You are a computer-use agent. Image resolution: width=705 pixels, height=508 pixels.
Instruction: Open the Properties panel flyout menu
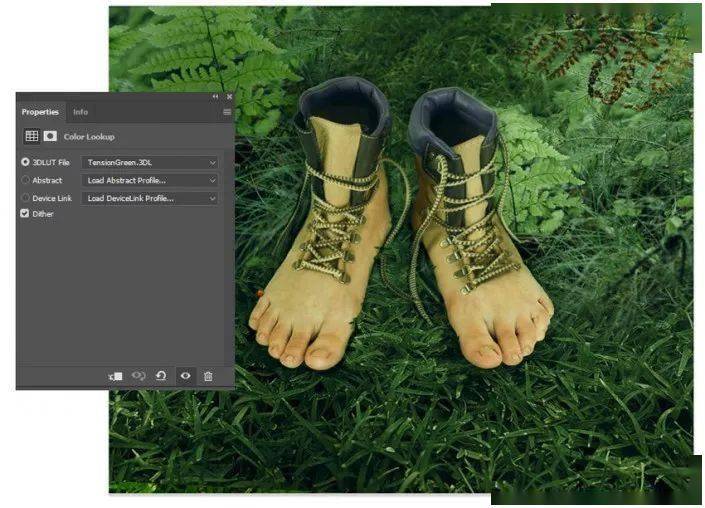point(227,112)
